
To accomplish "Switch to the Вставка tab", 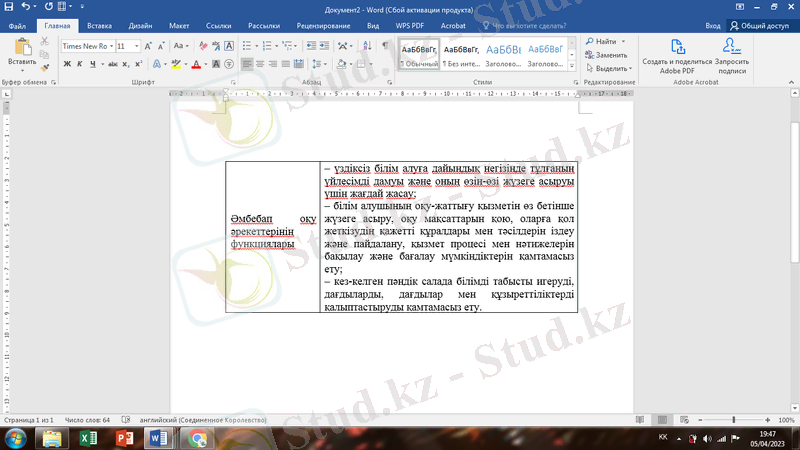I will 99,24.
